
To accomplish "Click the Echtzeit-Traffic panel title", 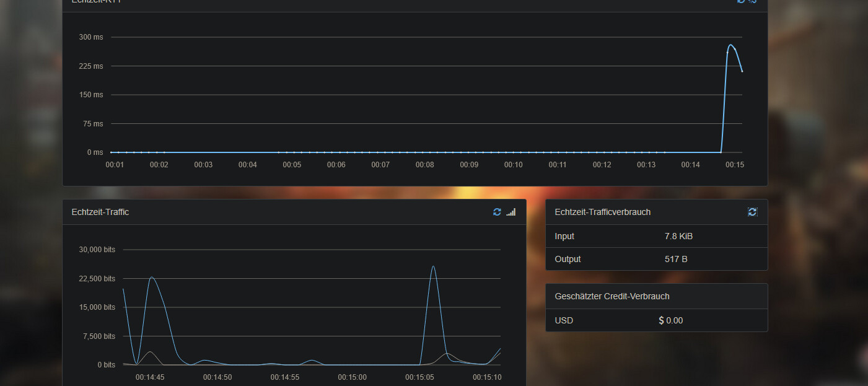I will pos(100,212).
